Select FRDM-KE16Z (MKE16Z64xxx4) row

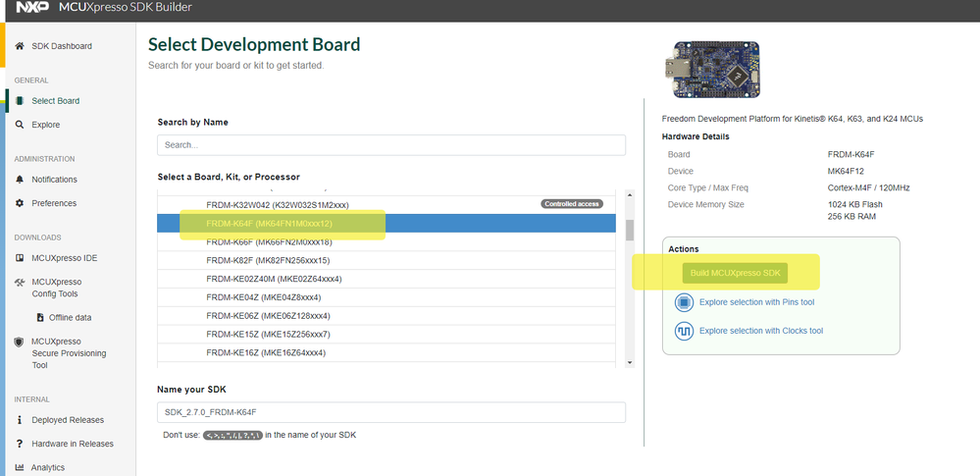coord(387,352)
